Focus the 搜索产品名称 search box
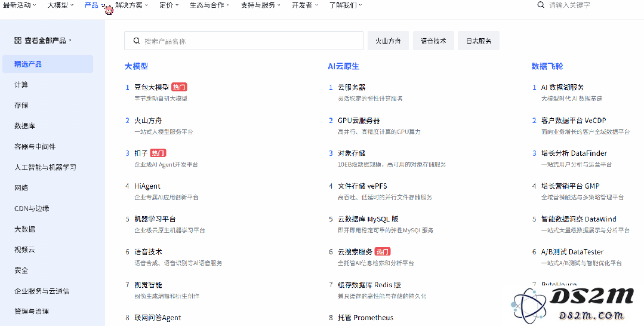Viewport: 644px width, 326px height. [244, 41]
